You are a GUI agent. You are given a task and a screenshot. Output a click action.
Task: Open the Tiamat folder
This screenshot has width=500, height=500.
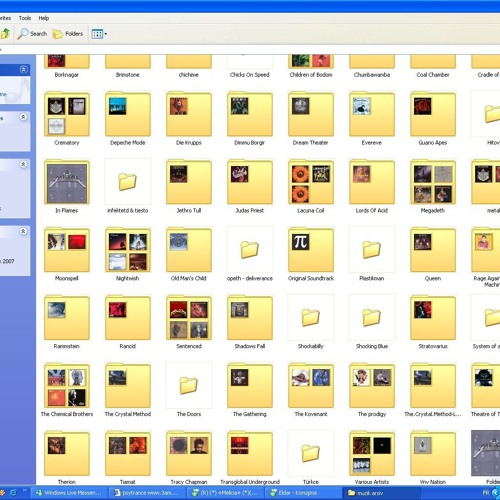128,454
